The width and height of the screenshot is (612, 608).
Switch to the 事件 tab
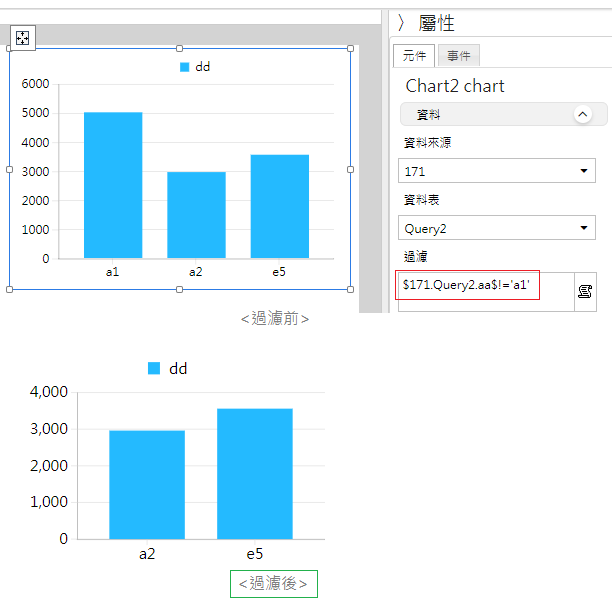(x=459, y=56)
